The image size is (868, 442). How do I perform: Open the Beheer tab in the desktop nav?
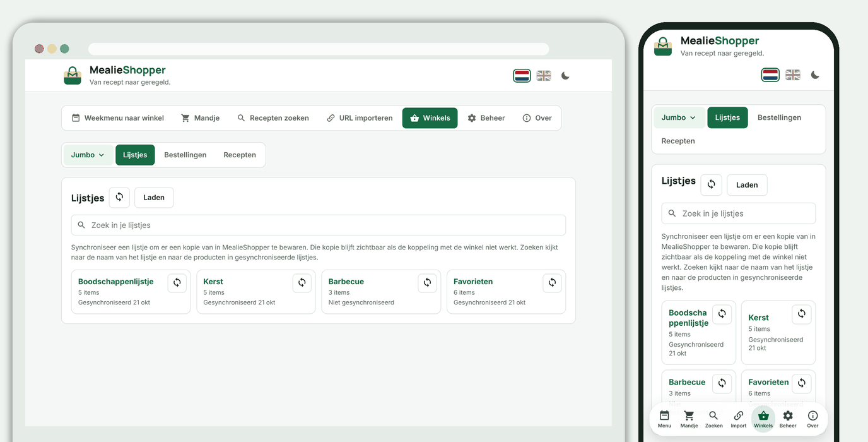[486, 118]
